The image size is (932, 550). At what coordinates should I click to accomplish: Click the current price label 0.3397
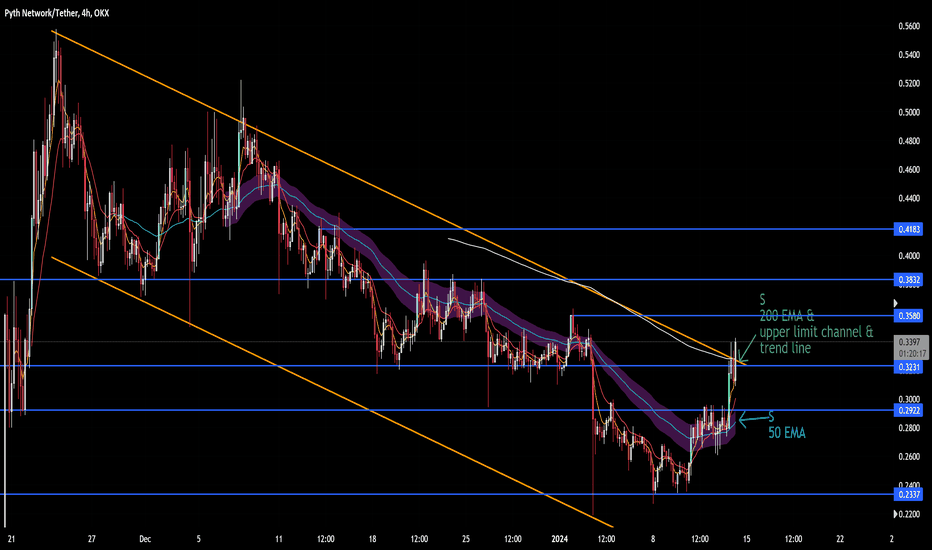(x=910, y=342)
